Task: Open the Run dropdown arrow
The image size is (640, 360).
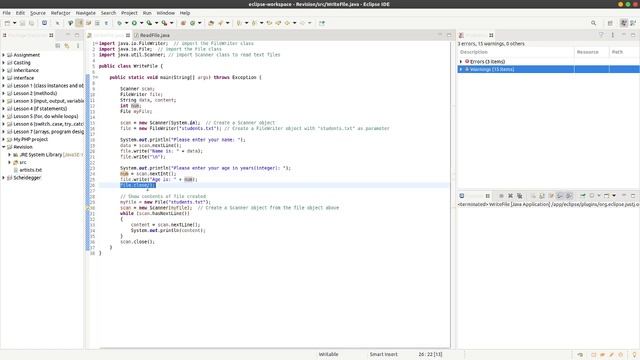Action: (141, 23)
